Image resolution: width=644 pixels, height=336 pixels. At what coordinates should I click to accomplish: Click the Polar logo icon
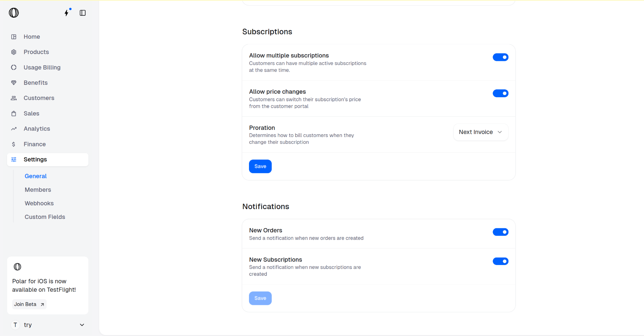pos(14,13)
